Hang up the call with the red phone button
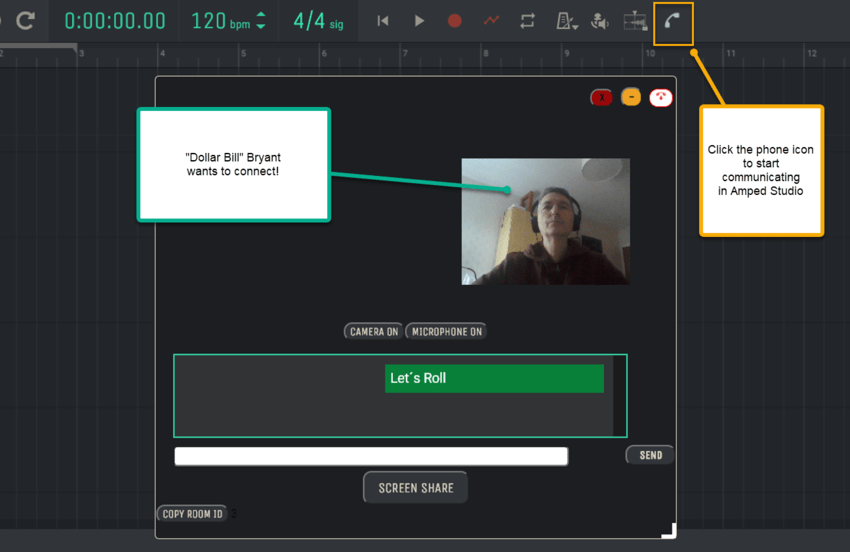The height and width of the screenshot is (552, 850). tap(661, 98)
